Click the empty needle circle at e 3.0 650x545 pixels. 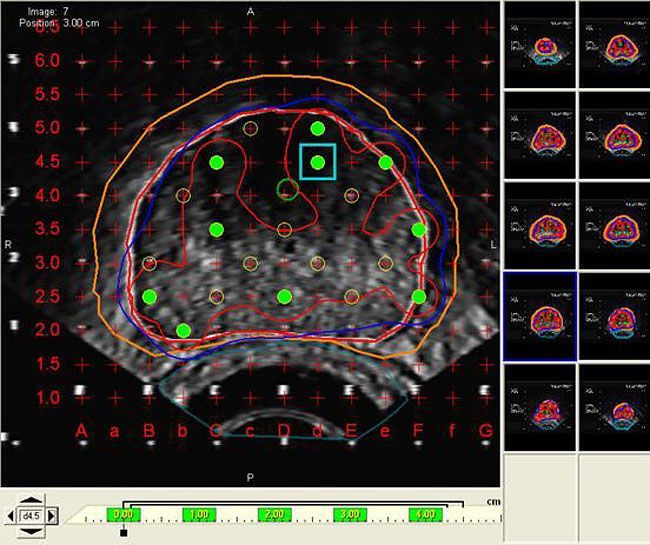[x=386, y=263]
